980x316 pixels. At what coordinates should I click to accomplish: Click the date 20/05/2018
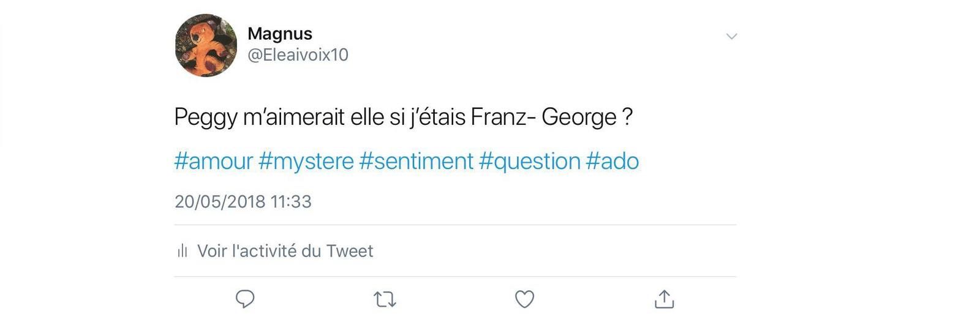point(220,201)
